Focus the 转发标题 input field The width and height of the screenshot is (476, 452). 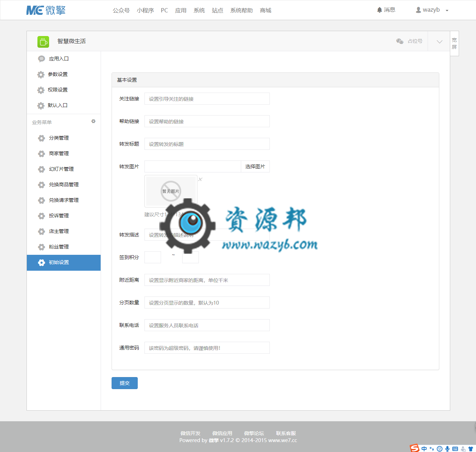[x=207, y=144]
